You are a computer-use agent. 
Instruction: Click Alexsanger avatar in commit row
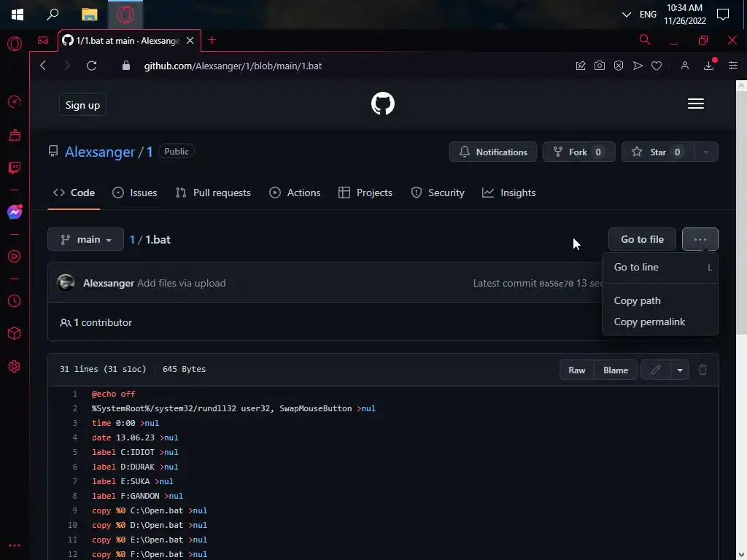coord(66,283)
